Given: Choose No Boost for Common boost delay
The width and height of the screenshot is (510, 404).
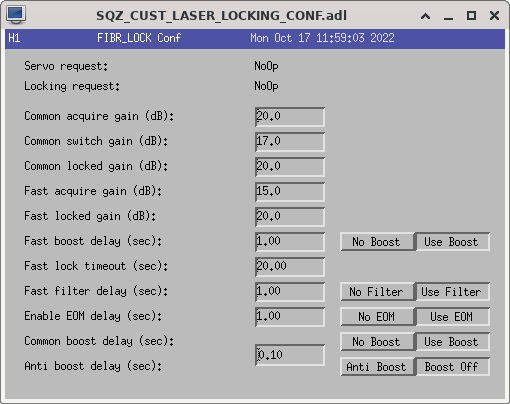Looking at the screenshot, I should coord(376,342).
